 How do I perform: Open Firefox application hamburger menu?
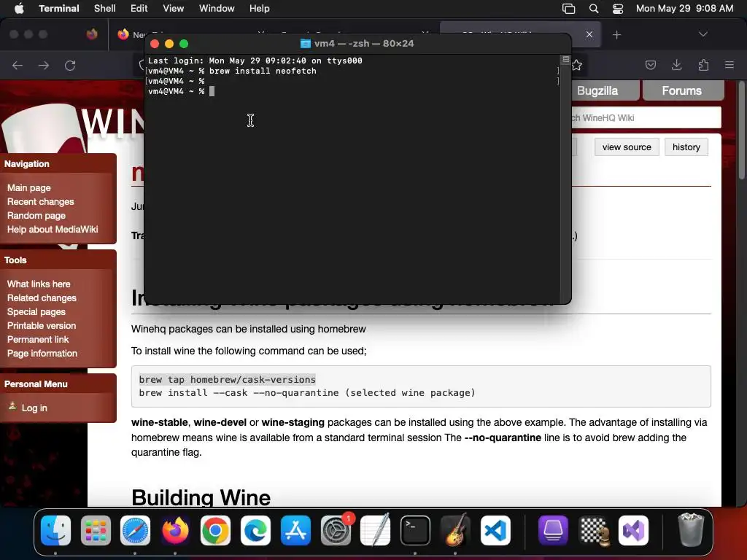tap(729, 65)
